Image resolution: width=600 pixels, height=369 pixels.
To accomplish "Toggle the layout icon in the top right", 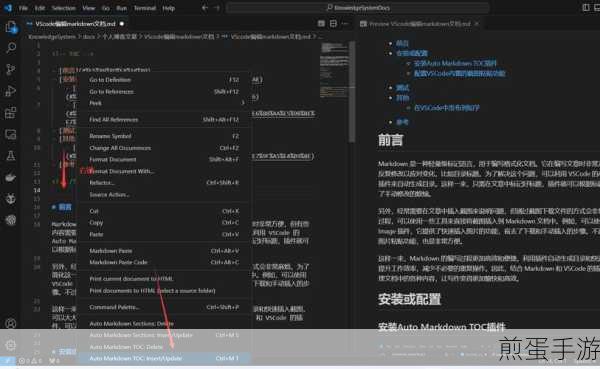I will pos(586,8).
